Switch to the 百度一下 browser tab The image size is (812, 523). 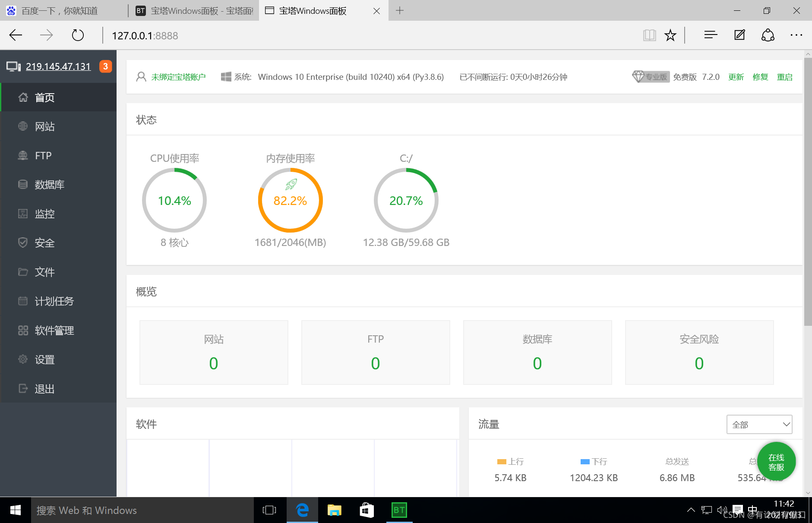tap(64, 11)
